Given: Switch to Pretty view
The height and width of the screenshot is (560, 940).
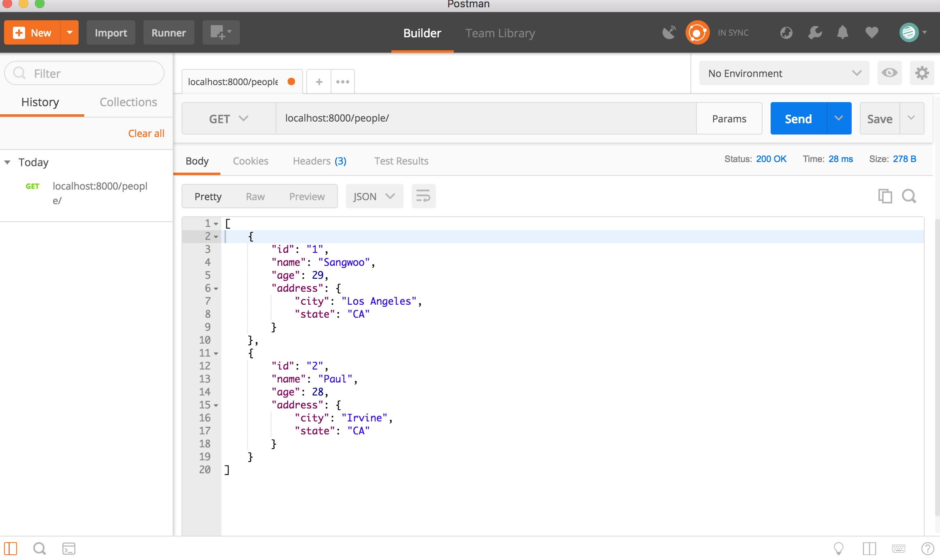Looking at the screenshot, I should coord(208,197).
